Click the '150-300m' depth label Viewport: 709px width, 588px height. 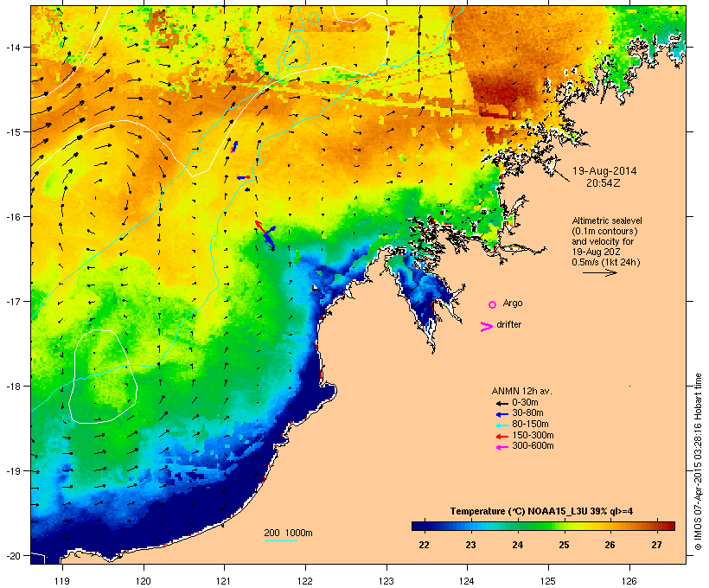click(533, 435)
